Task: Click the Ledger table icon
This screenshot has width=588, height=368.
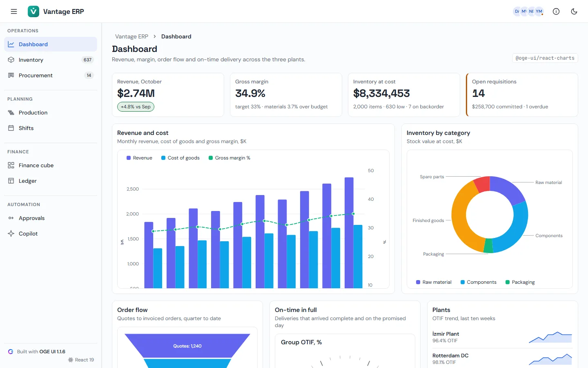Action: tap(11, 181)
